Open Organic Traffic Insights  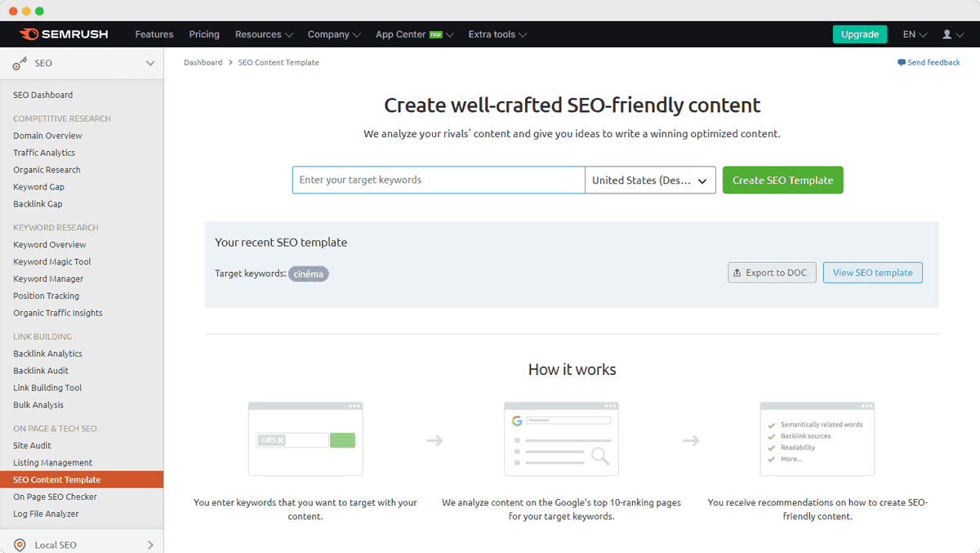point(58,313)
